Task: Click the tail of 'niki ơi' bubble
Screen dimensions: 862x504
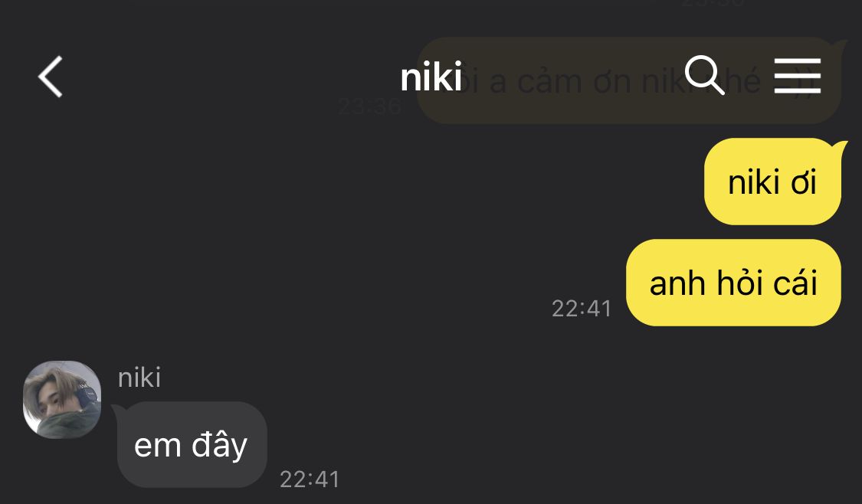Action: tap(840, 147)
